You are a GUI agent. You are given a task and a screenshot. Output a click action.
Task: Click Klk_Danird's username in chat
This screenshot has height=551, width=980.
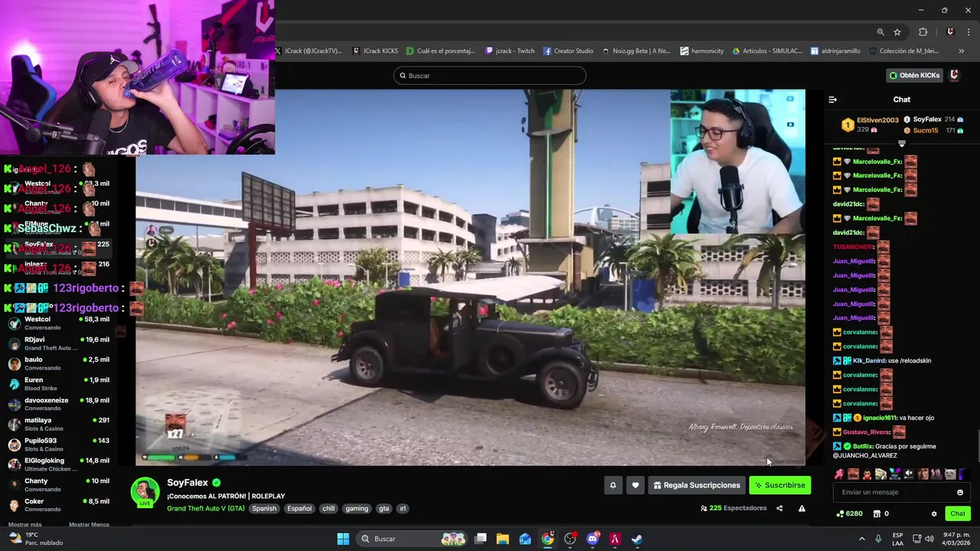point(869,360)
